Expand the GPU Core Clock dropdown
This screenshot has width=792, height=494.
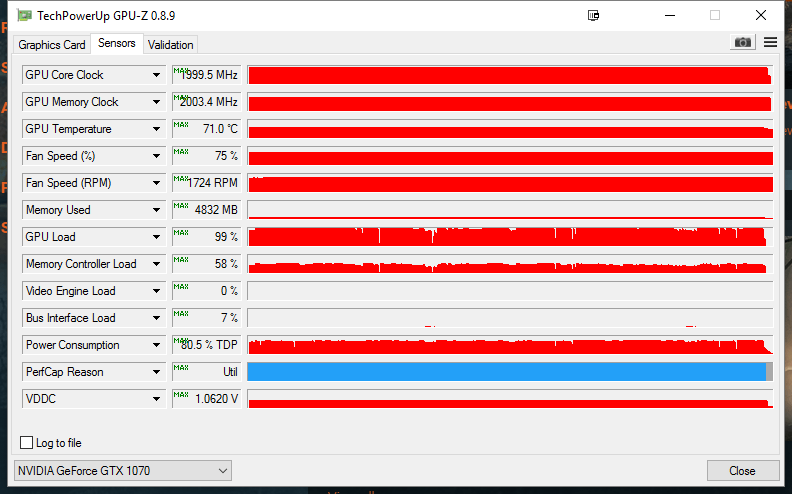tap(156, 75)
